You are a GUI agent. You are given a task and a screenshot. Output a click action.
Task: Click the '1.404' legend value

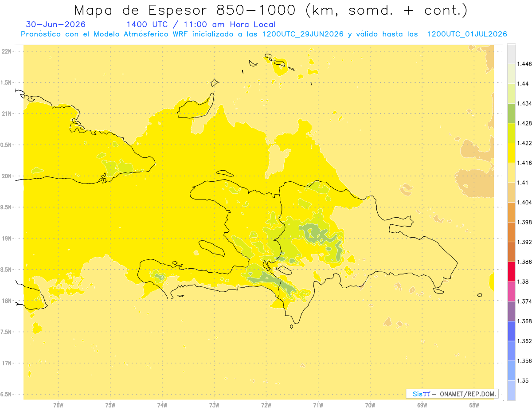524,203
